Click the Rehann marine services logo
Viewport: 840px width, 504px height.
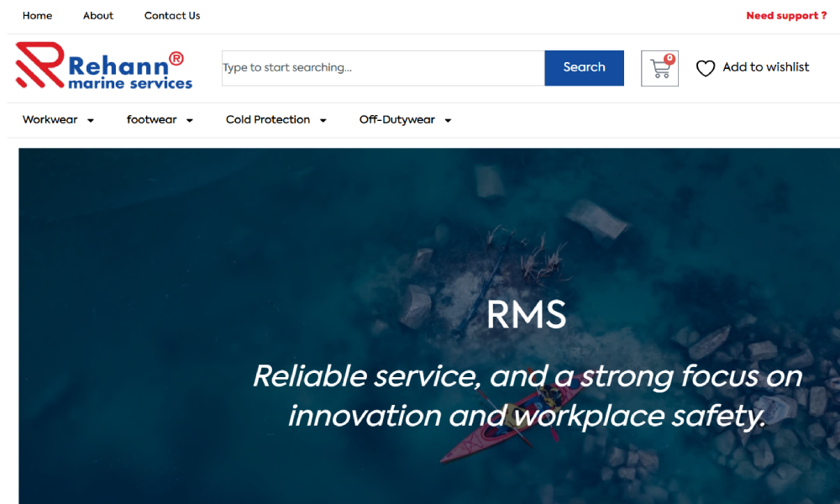pyautogui.click(x=104, y=66)
